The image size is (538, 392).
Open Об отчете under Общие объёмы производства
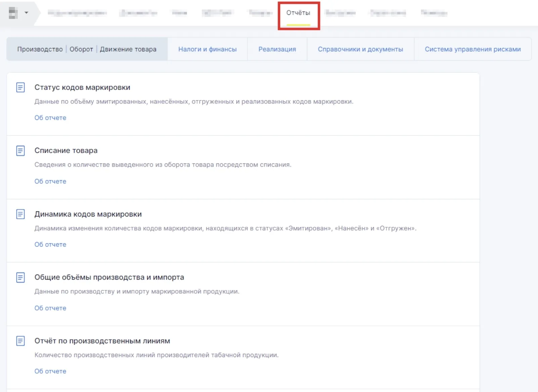click(x=50, y=308)
